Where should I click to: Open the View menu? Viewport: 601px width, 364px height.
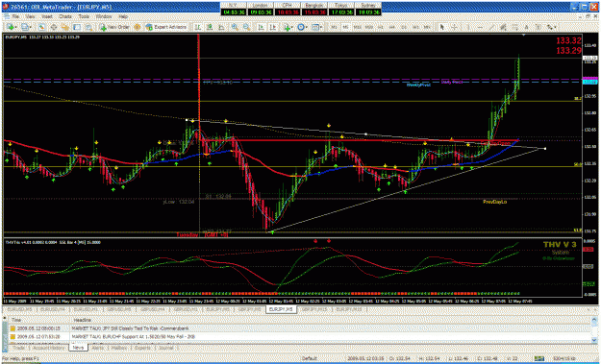31,17
